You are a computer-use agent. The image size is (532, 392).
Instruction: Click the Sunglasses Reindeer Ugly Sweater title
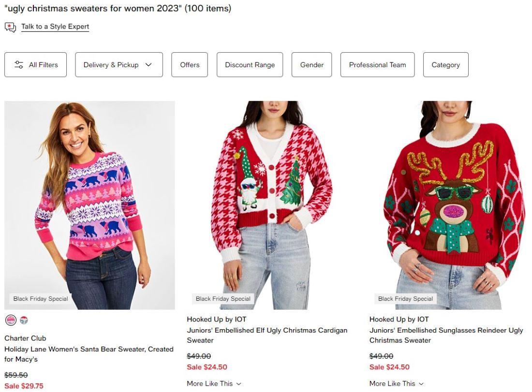tap(446, 335)
